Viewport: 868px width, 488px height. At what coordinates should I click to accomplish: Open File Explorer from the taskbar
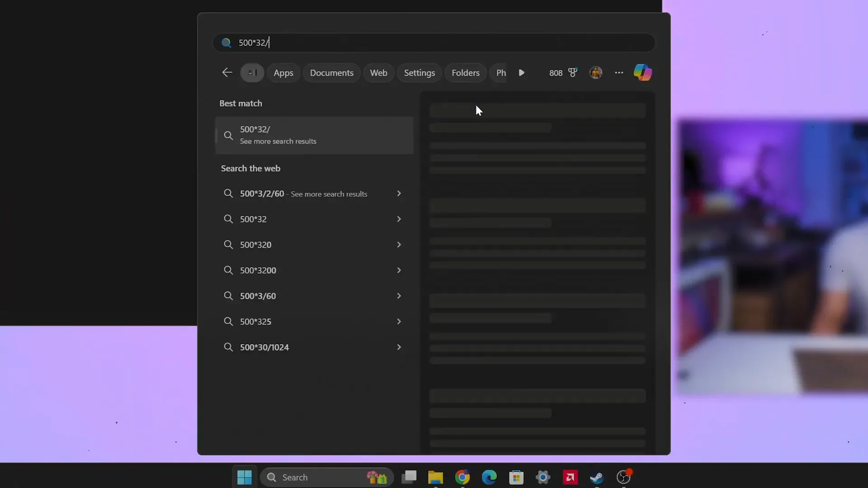pyautogui.click(x=436, y=477)
